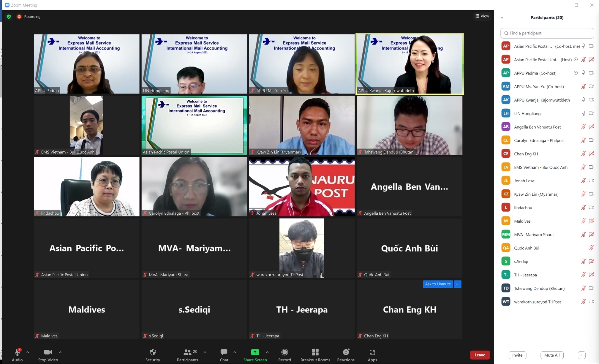Select MVA- Mariyam Shara participant row

click(x=547, y=234)
